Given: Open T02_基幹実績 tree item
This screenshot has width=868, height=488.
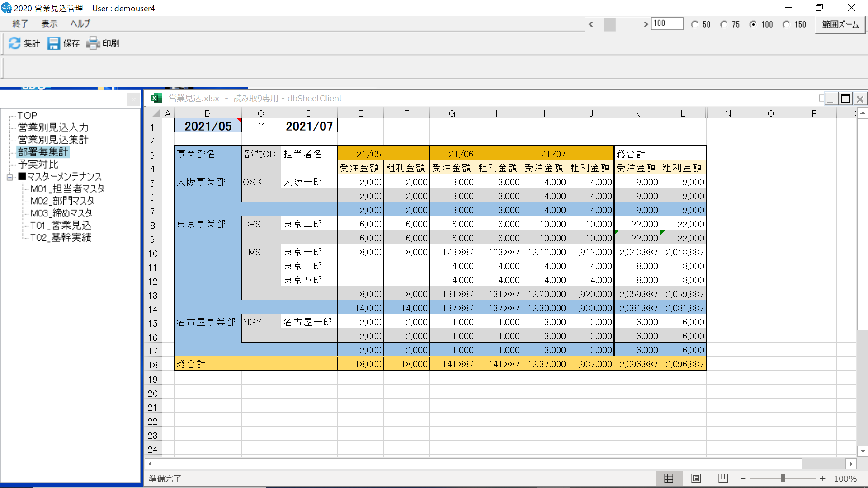Looking at the screenshot, I should [61, 238].
